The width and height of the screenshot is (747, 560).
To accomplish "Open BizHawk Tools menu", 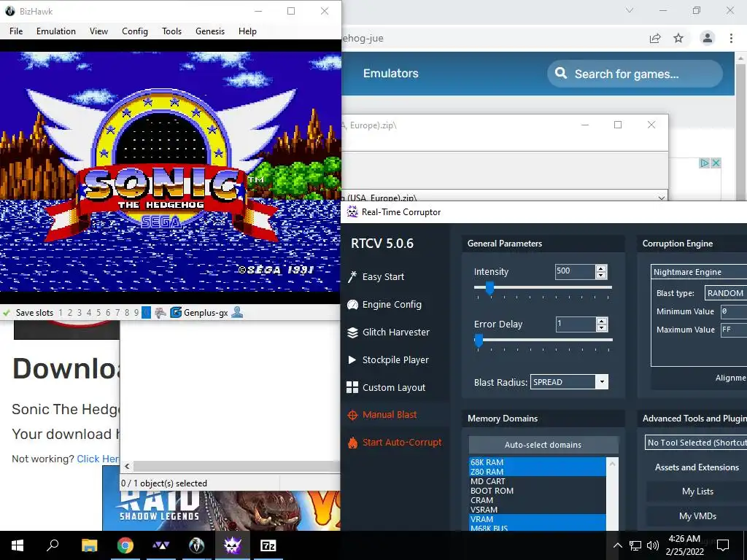I will 171,31.
